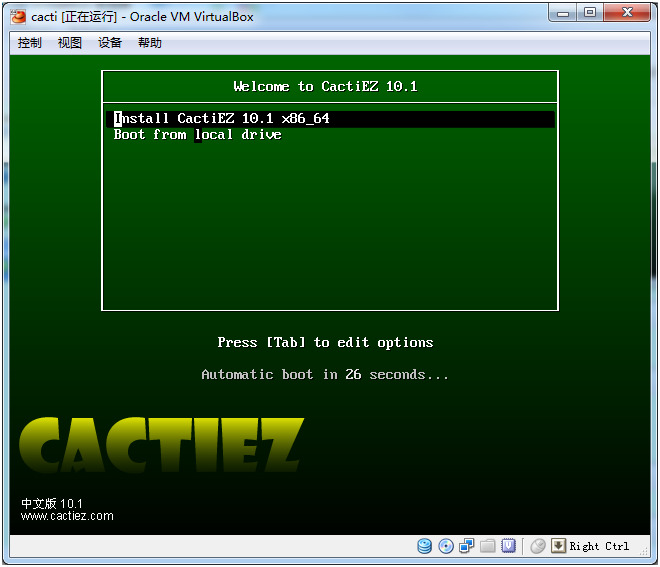Maximize the cacti VirtualBox window

point(590,13)
